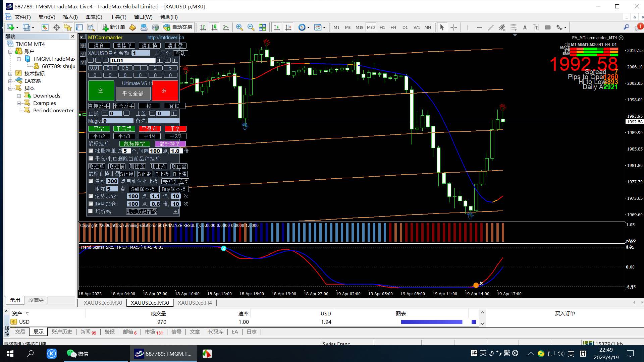Click the 平仓全部 close-all button

coord(133,94)
